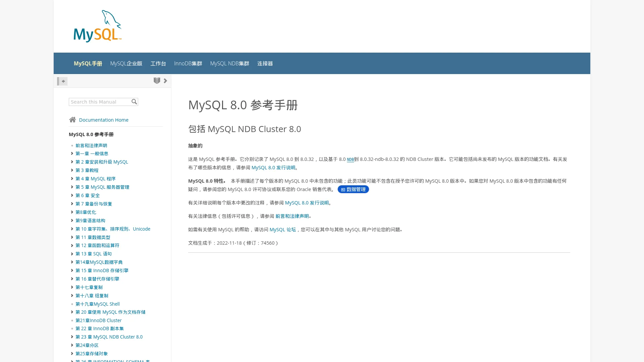Open the MySQL 论坛 link

pyautogui.click(x=283, y=230)
